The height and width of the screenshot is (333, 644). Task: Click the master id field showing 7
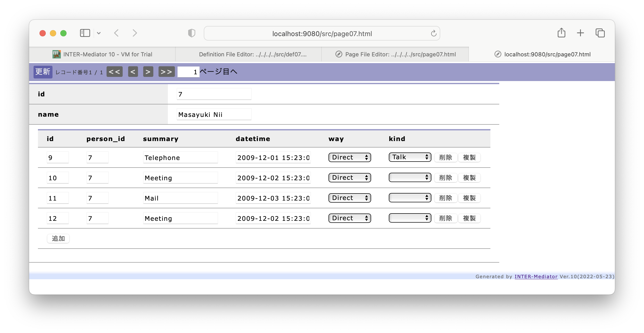214,94
